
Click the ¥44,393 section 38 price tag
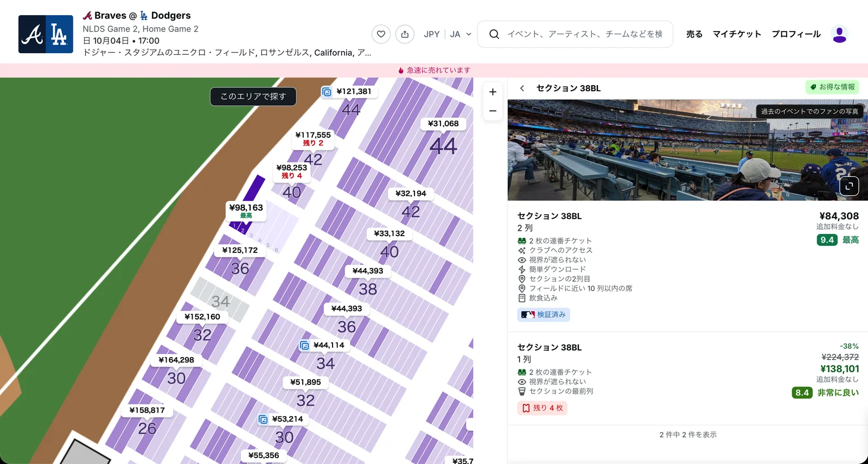click(x=368, y=271)
